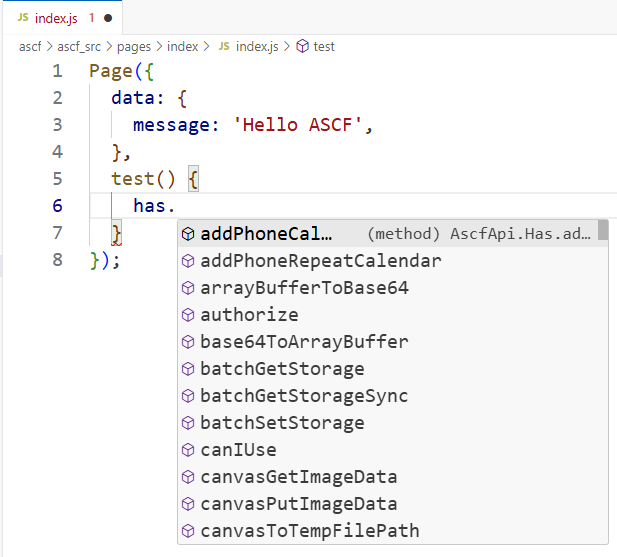Click the JS icon in the breadcrumb
Image resolution: width=617 pixels, height=557 pixels.
[x=224, y=46]
